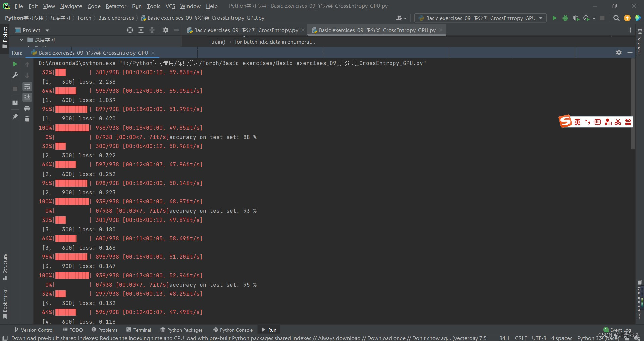Close the CrossEntropy_GPU.py editor tab
This screenshot has width=644, height=341.
(x=441, y=30)
